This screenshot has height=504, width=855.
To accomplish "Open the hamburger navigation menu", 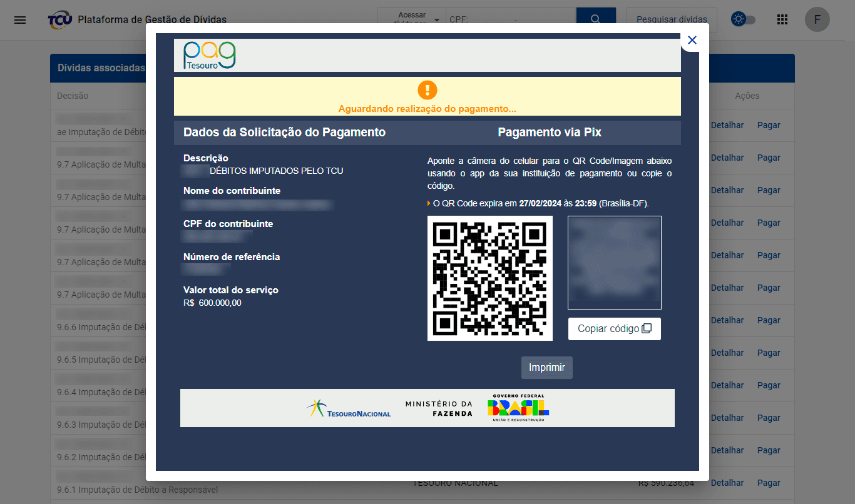I will tap(20, 20).
